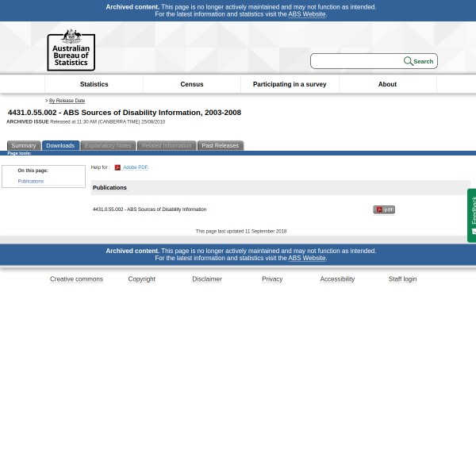Click the magnifying glass search icon
This screenshot has height=476, width=476.
pyautogui.click(x=408, y=61)
